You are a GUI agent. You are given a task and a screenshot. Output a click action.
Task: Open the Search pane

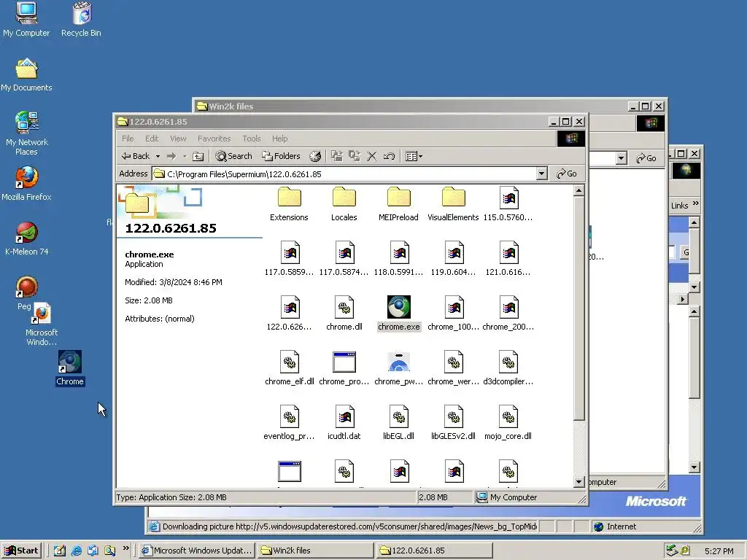[233, 156]
